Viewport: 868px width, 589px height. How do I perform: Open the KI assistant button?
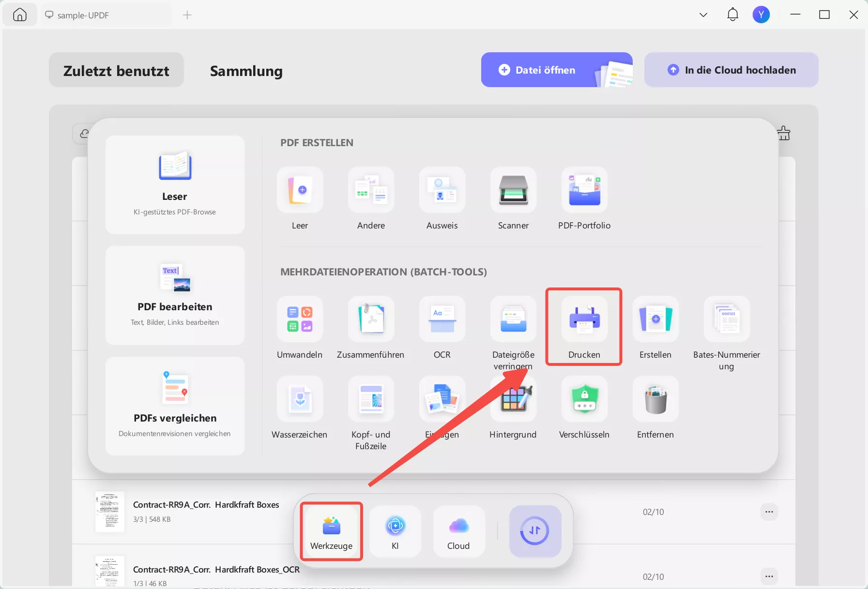tap(395, 531)
